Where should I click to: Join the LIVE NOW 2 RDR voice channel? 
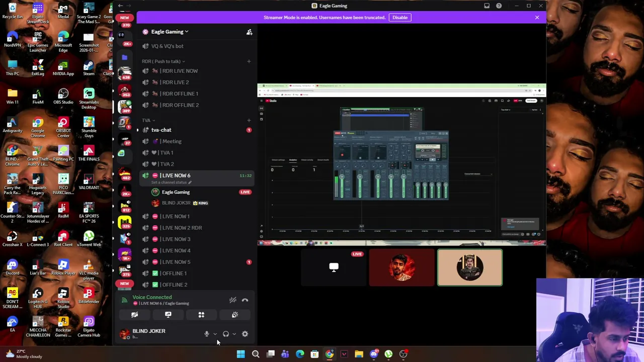coord(197,228)
